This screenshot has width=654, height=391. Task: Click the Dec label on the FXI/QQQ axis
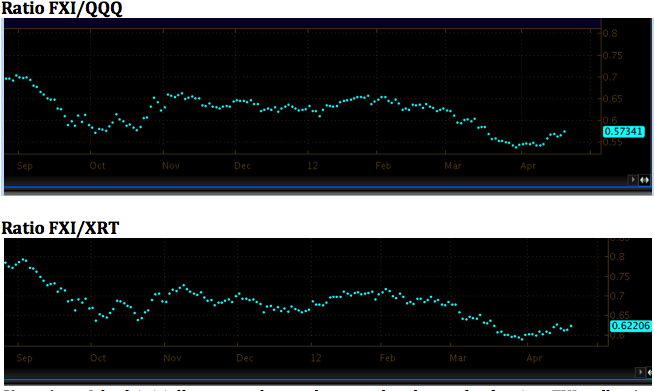pos(242,166)
